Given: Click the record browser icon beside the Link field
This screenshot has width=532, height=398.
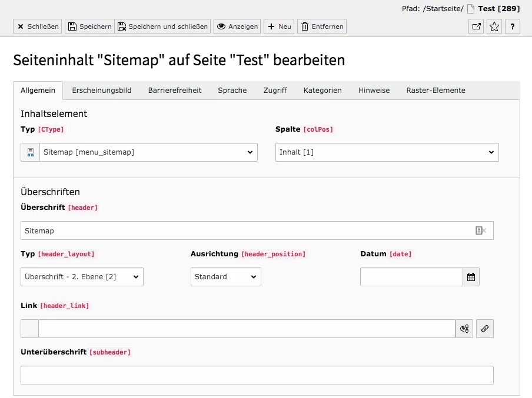Looking at the screenshot, I should coord(464,329).
